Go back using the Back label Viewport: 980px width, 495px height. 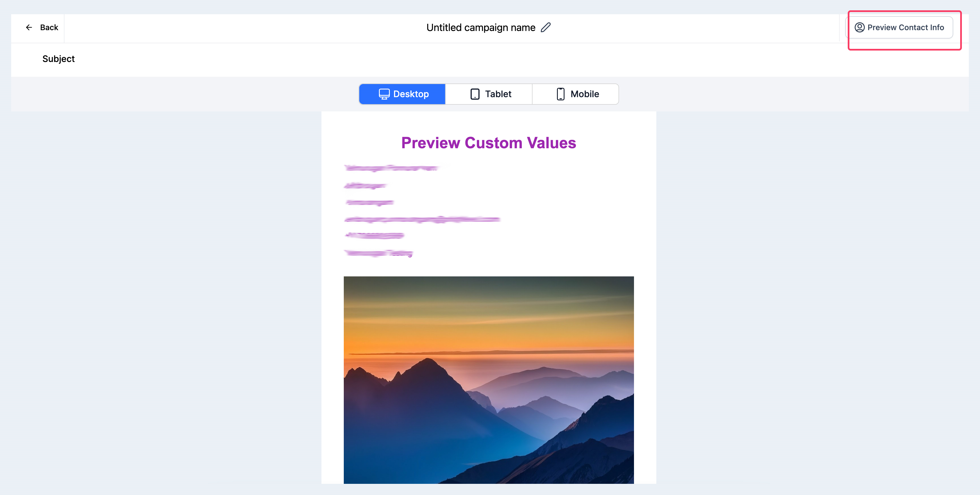tap(49, 27)
